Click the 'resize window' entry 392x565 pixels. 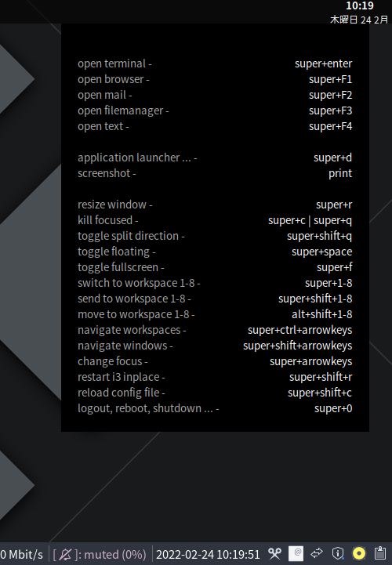[x=115, y=205]
